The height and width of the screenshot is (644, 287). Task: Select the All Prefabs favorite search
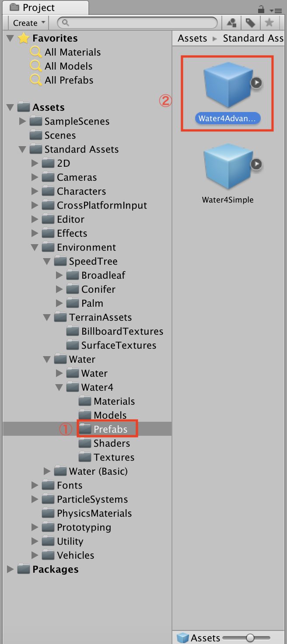[x=69, y=80]
